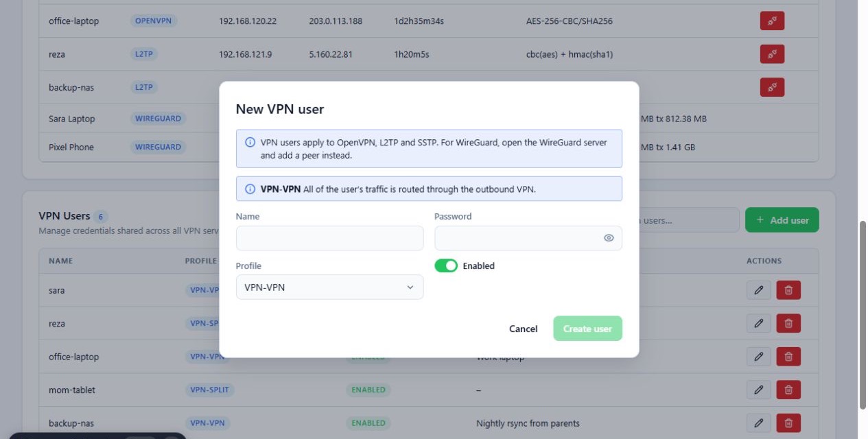The height and width of the screenshot is (439, 868).
Task: Click IP address 192.168.120.22
Action: (x=248, y=21)
